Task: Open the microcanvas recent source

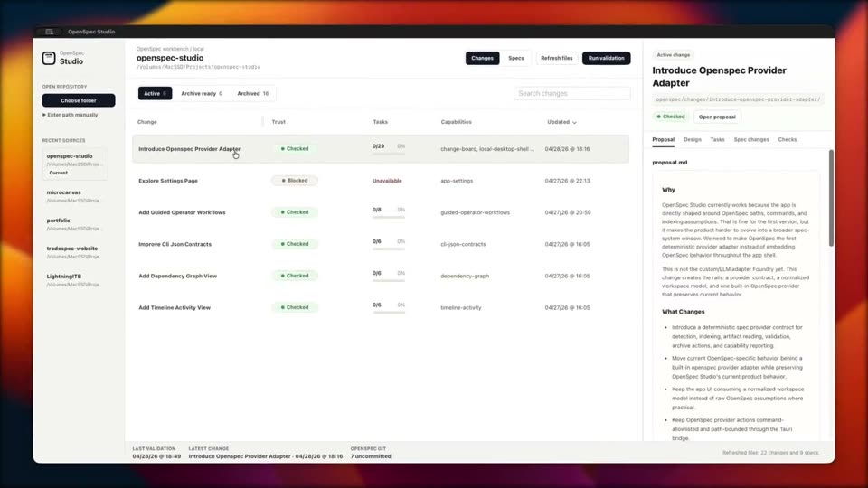Action: (x=75, y=196)
